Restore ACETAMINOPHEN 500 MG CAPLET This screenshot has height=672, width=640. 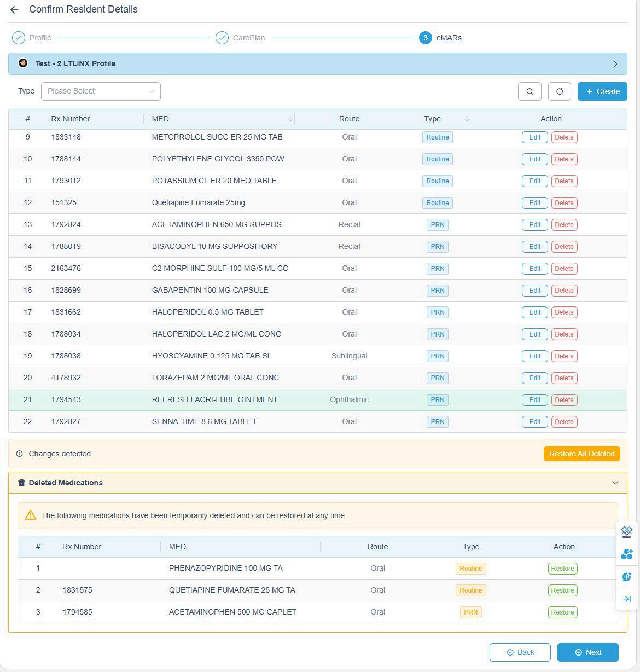562,612
